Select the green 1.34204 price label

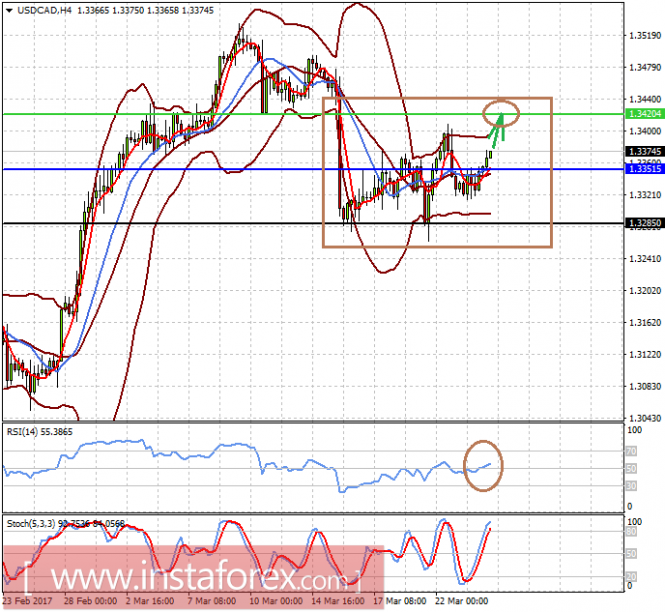click(x=645, y=114)
